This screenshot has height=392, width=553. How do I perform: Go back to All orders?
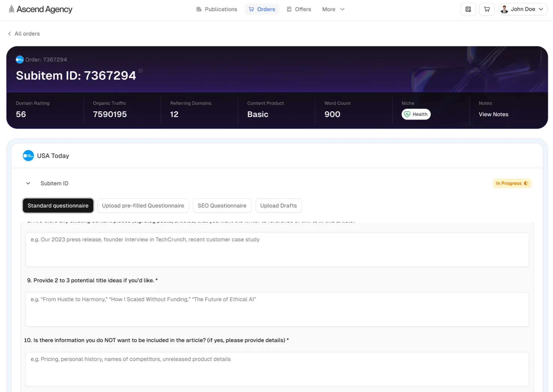click(x=24, y=34)
